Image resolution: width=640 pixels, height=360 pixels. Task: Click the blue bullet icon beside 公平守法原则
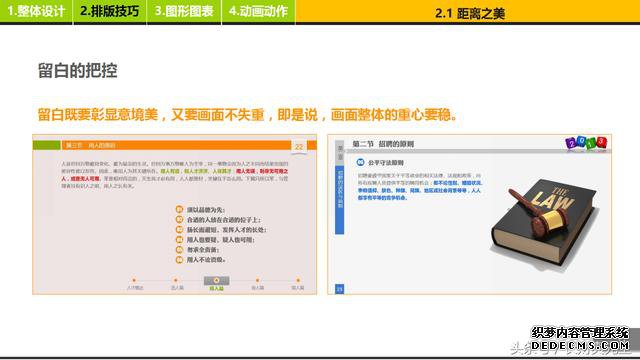coord(360,162)
